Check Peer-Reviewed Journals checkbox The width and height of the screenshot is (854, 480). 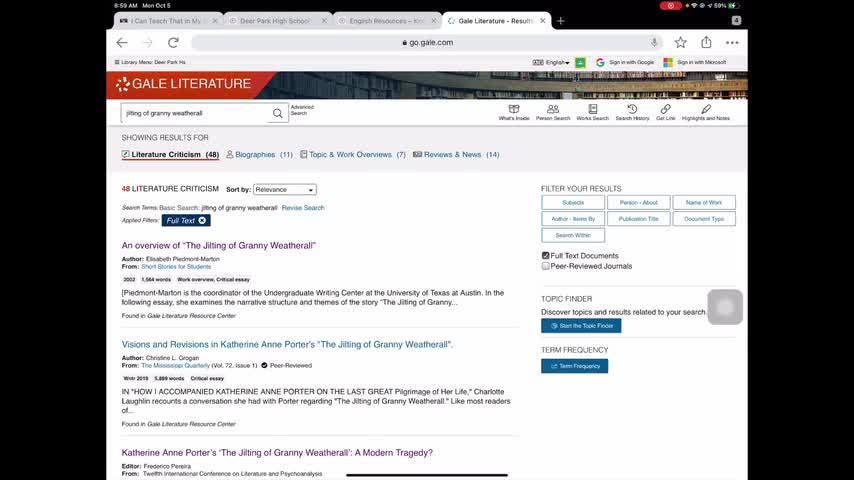pos(546,266)
